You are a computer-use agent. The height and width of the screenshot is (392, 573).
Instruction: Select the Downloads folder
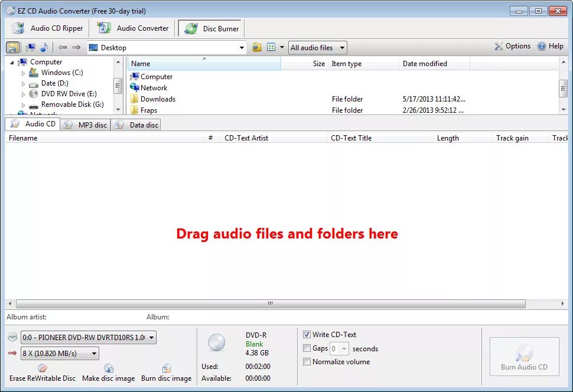pyautogui.click(x=153, y=99)
